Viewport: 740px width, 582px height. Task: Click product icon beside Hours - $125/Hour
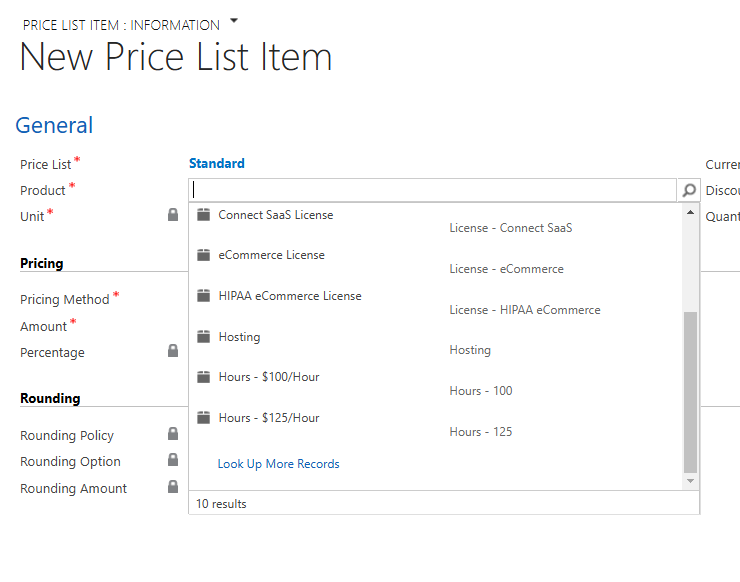point(203,418)
